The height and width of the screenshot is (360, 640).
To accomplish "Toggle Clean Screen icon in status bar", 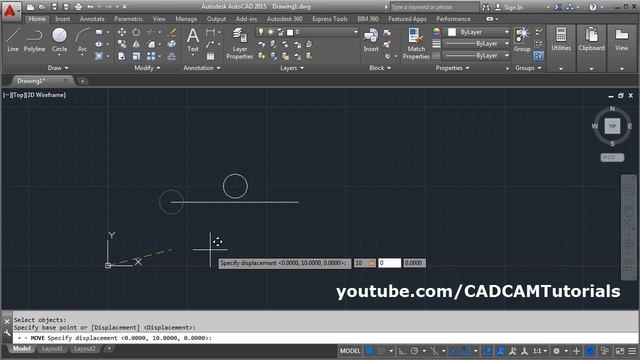I will point(620,351).
